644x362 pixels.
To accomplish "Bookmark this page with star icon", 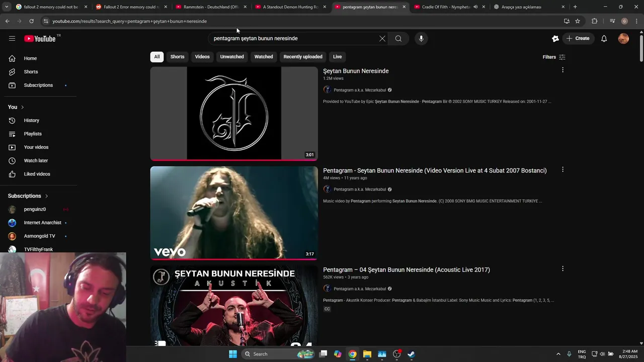I will point(578,21).
